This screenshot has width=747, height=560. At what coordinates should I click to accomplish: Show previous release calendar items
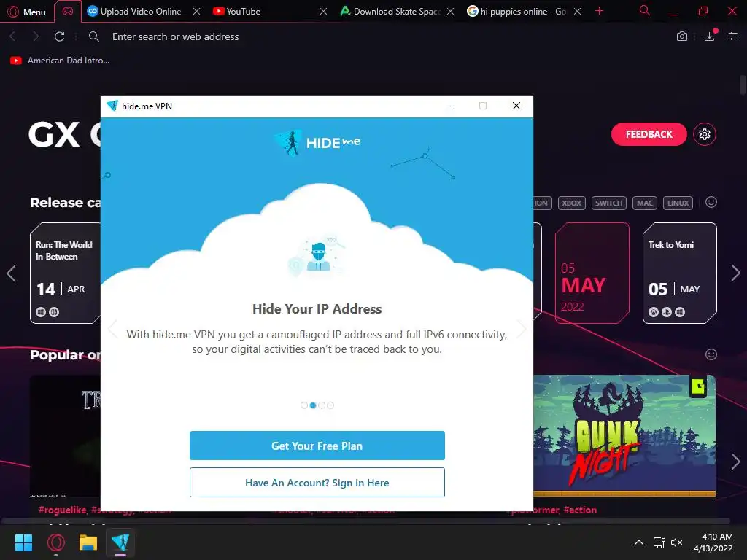(x=12, y=273)
